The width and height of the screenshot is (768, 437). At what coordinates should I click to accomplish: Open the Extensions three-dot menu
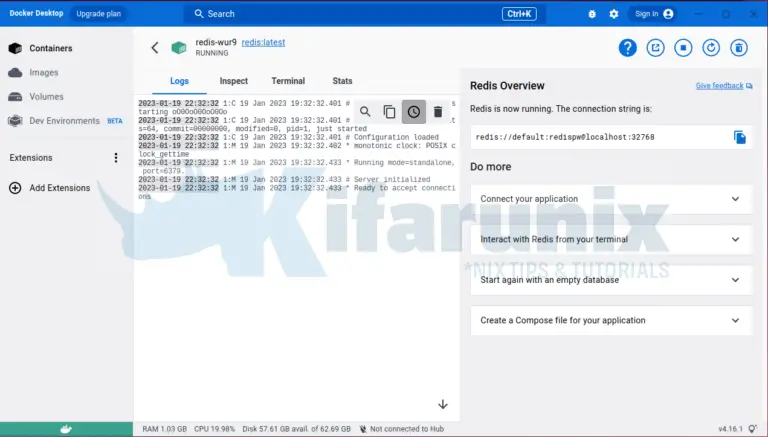(115, 158)
